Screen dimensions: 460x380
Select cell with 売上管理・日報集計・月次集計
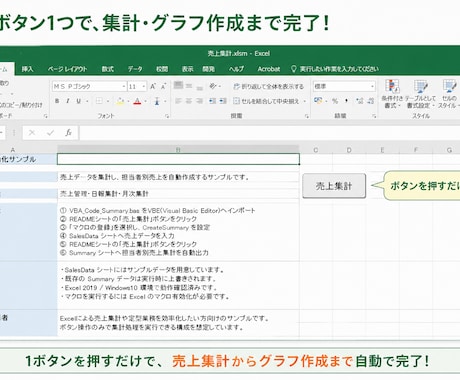pyautogui.click(x=178, y=194)
